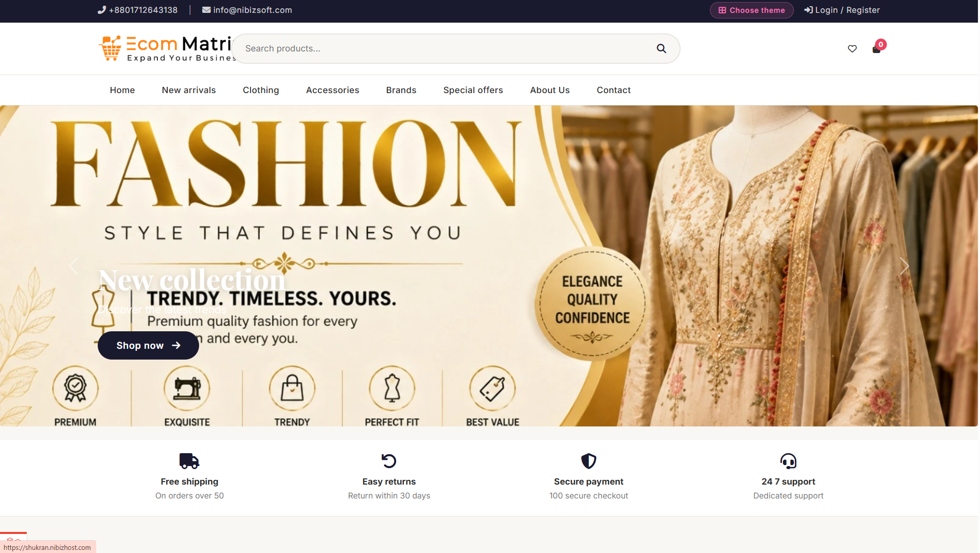Click the 24 7 support heading text
Screen dimensions: 980x553
(x=788, y=481)
